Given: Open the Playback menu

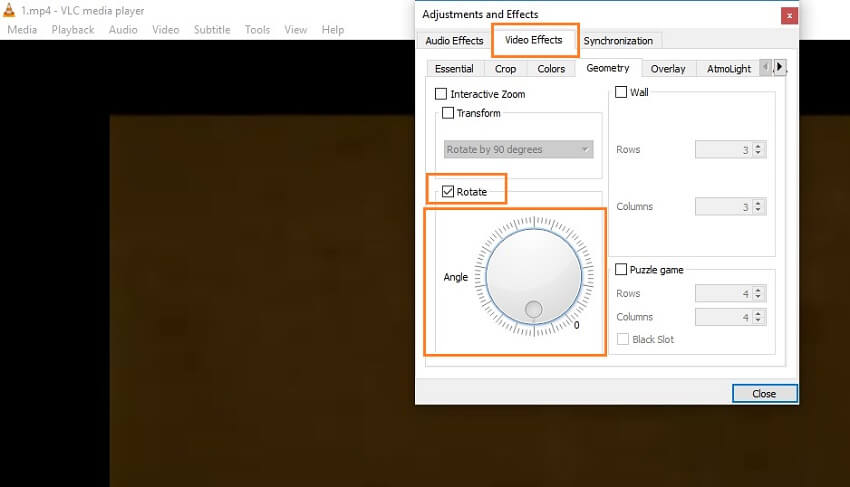Looking at the screenshot, I should pos(73,30).
